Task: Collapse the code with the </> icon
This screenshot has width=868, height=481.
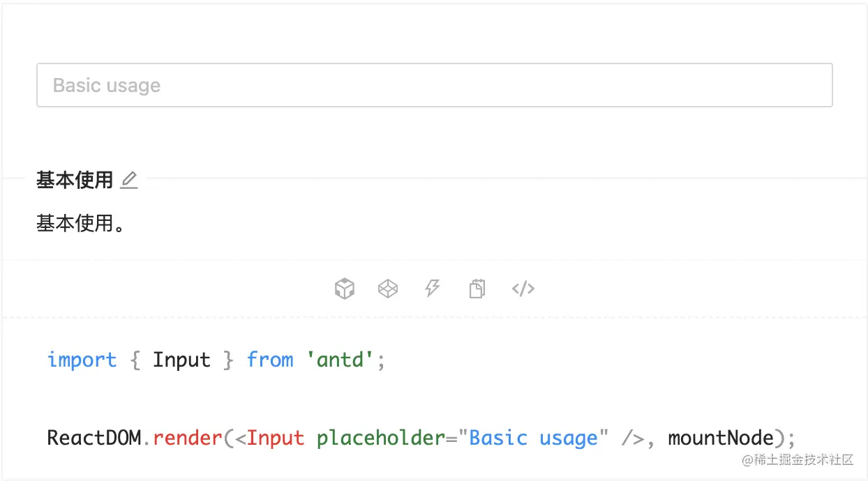Action: (x=523, y=289)
